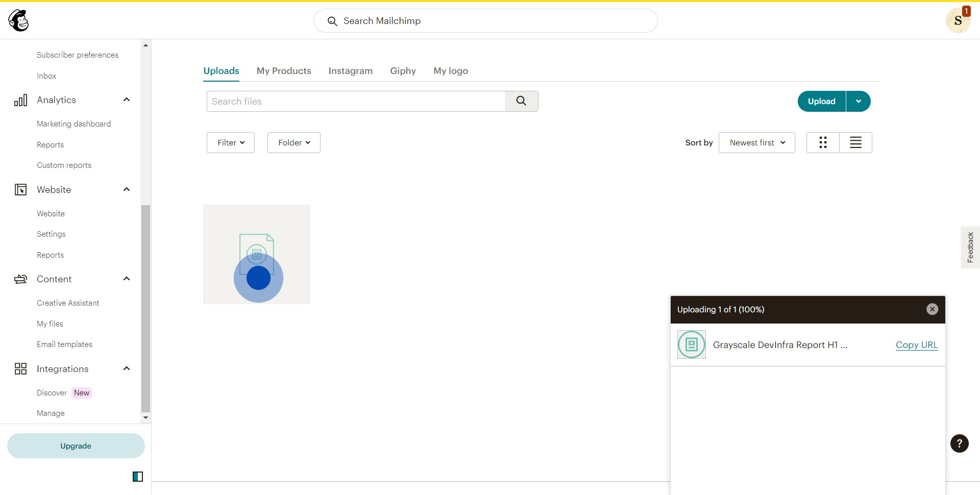Viewport: 980px width, 495px height.
Task: Open the Upload button arrow menu
Action: pyautogui.click(x=859, y=101)
